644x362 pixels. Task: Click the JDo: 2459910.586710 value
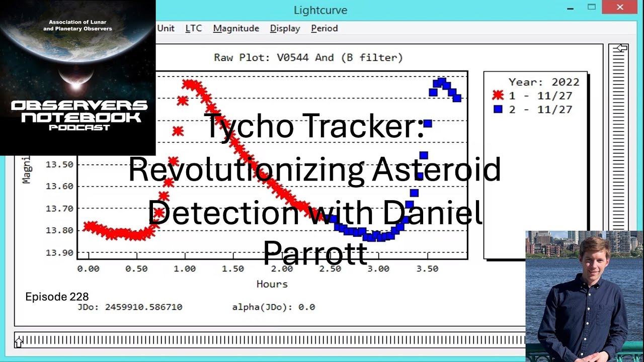click(x=130, y=307)
